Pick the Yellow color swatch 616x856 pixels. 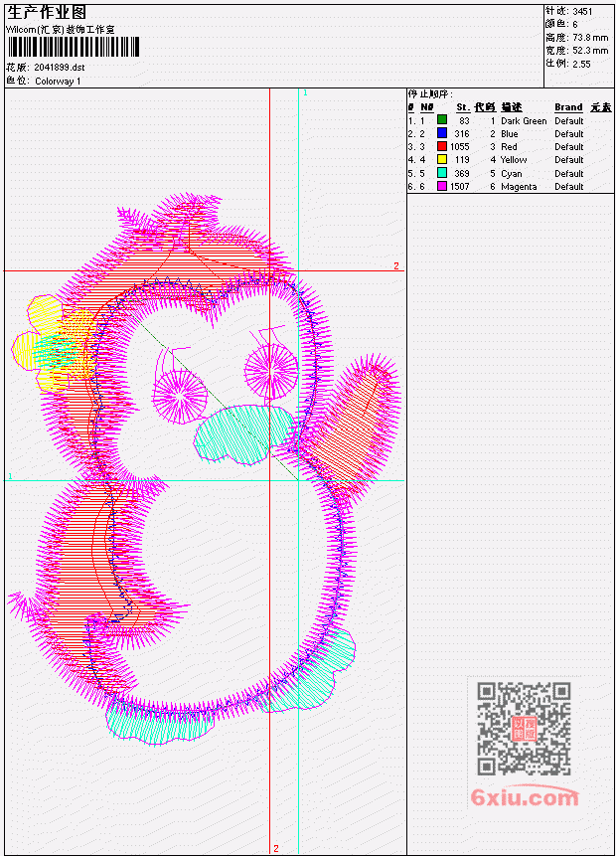[x=442, y=159]
